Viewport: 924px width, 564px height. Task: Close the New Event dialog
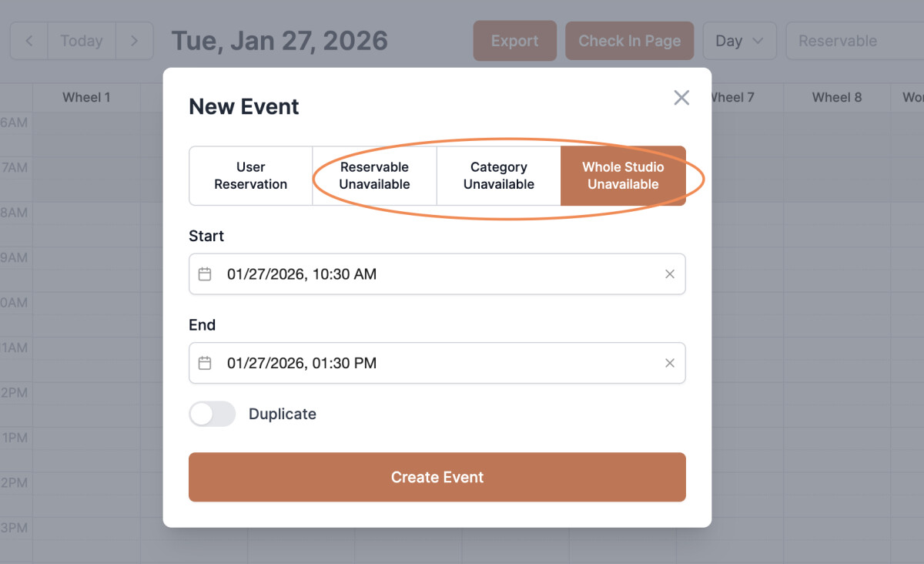[681, 98]
